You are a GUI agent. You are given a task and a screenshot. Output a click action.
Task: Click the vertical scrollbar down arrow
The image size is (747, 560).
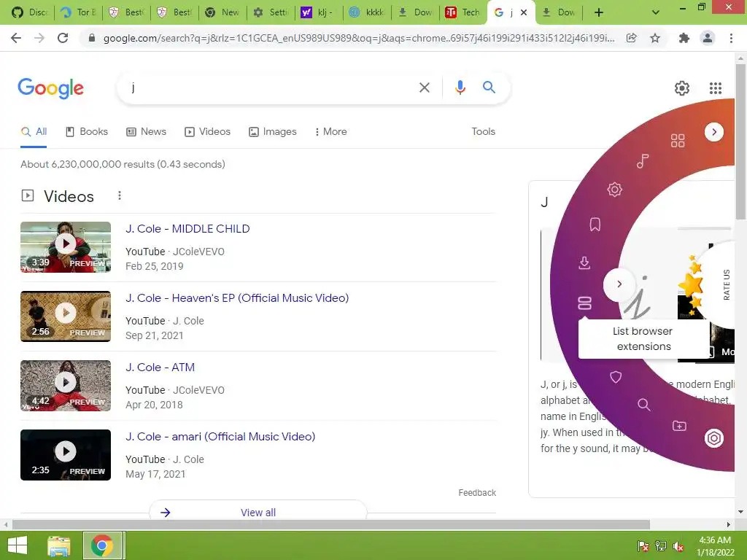[x=740, y=512]
